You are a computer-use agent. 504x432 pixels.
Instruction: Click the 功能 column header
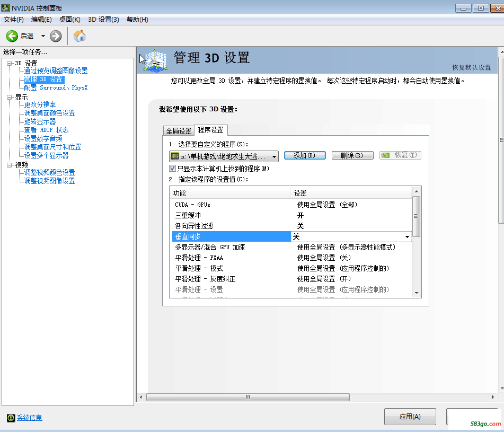point(230,193)
